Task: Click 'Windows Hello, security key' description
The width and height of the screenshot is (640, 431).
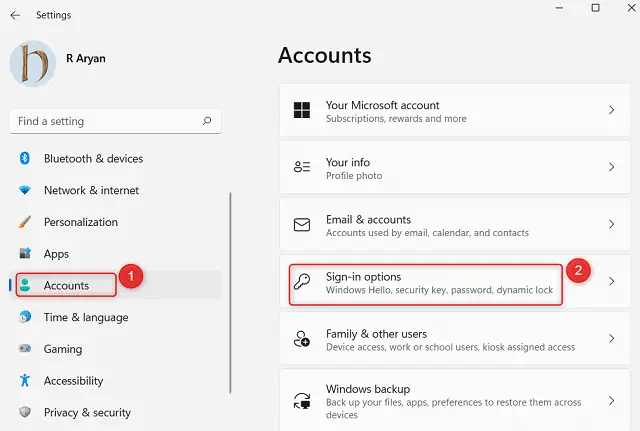Action: pyautogui.click(x=439, y=290)
